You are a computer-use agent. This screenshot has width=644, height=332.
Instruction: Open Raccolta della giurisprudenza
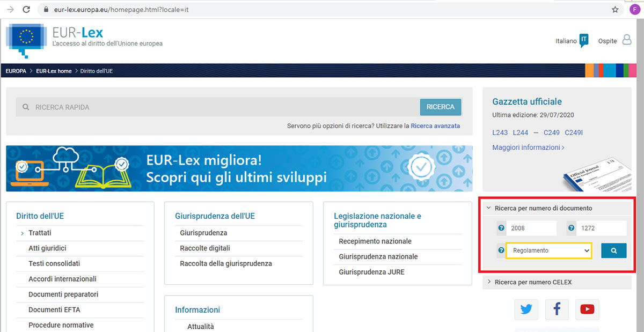coord(226,264)
